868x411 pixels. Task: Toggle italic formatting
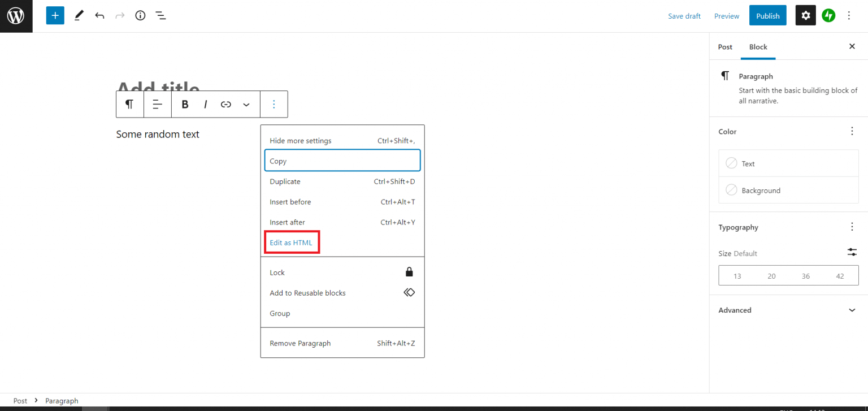tap(206, 105)
